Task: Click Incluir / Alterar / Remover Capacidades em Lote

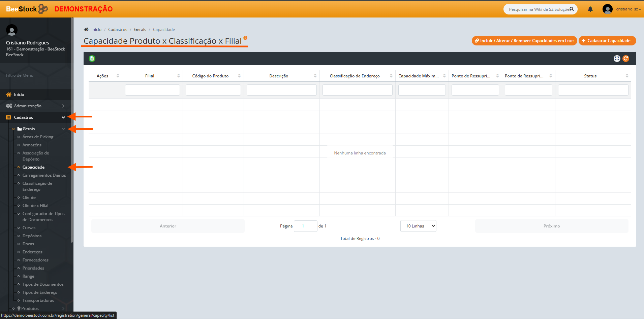Action: coord(524,41)
